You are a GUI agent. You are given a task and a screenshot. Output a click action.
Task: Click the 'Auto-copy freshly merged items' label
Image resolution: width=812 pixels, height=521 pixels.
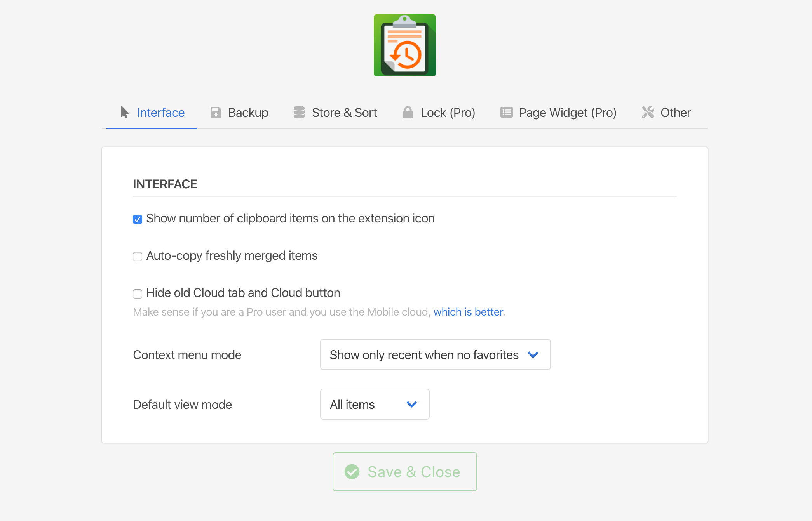point(232,255)
